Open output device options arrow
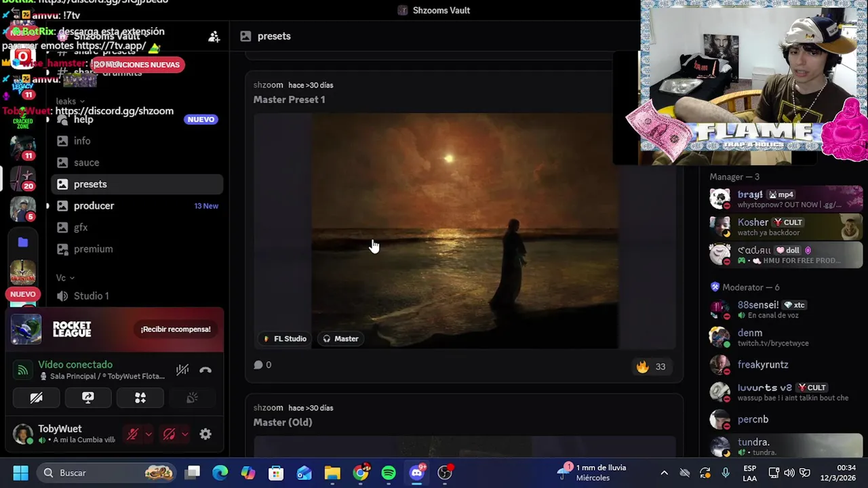Viewport: 868px width, 488px height. [184, 434]
